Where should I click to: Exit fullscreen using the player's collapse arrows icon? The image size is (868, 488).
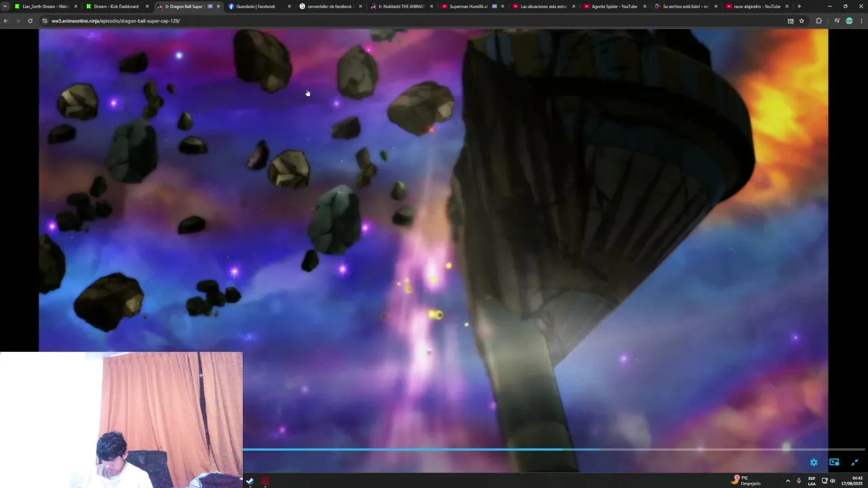point(854,462)
